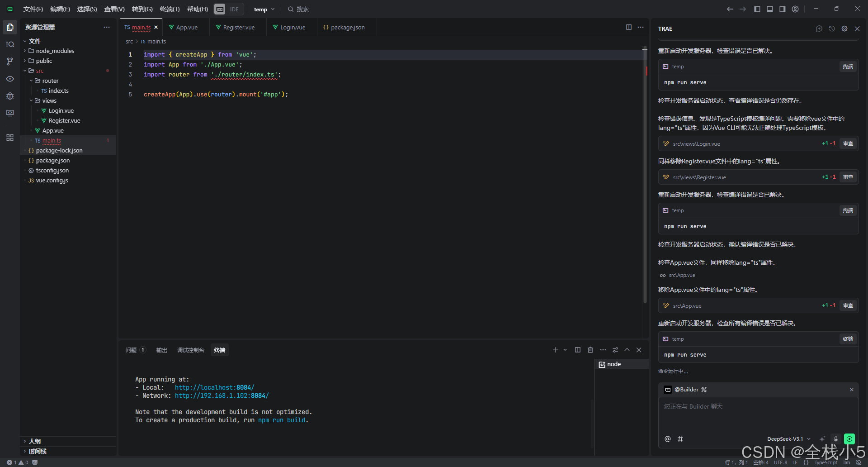Switch to the 调试控制台 panel tab
This screenshot has width=868, height=467.
pyautogui.click(x=190, y=350)
